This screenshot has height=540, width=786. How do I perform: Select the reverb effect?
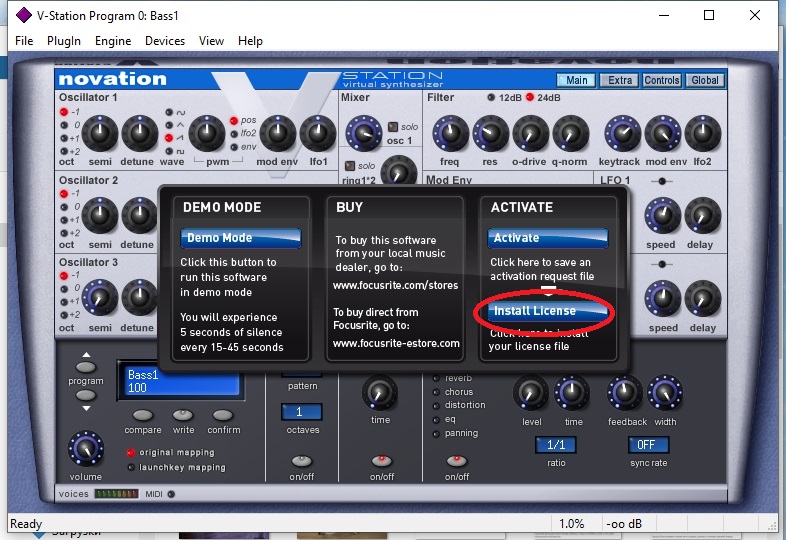pos(436,379)
